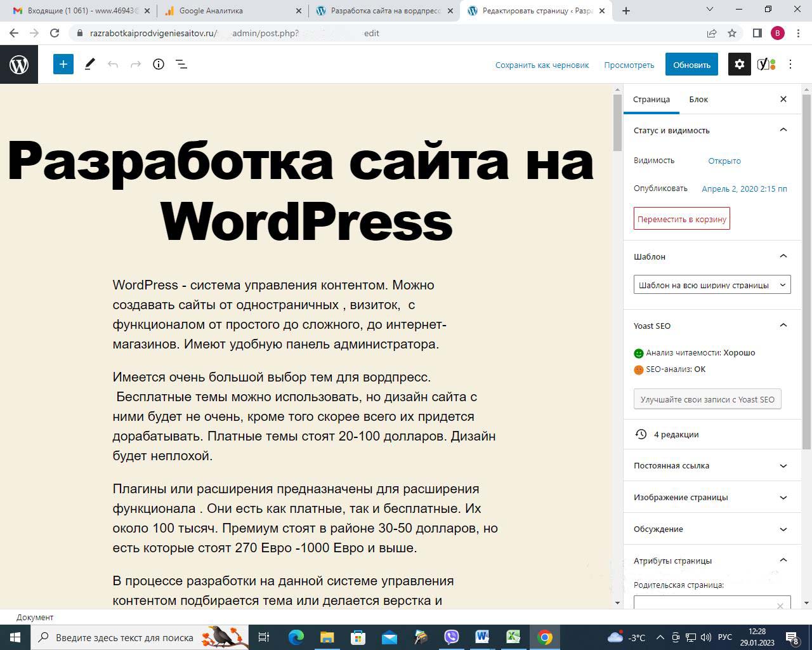The height and width of the screenshot is (650, 812).
Task: Click the Windows taskbar search field
Action: point(124,637)
